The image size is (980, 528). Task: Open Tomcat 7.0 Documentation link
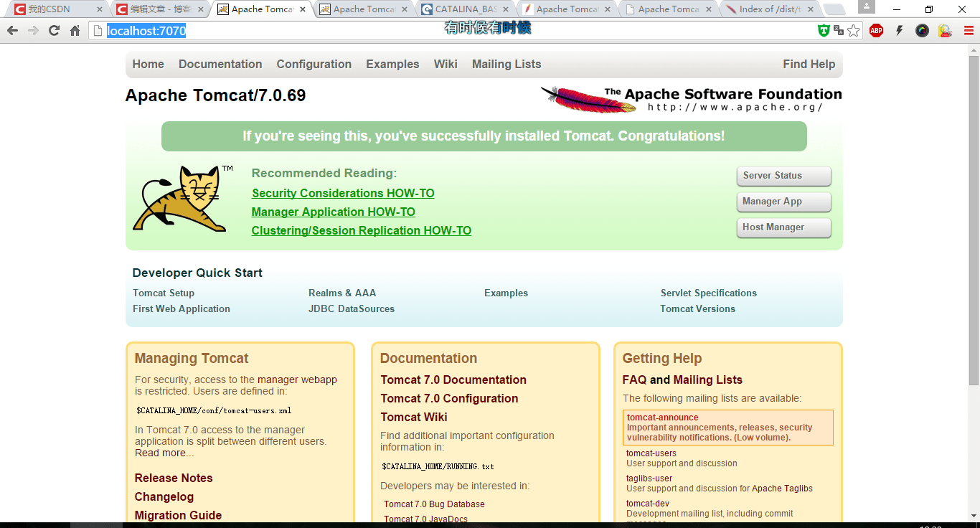[x=453, y=379]
